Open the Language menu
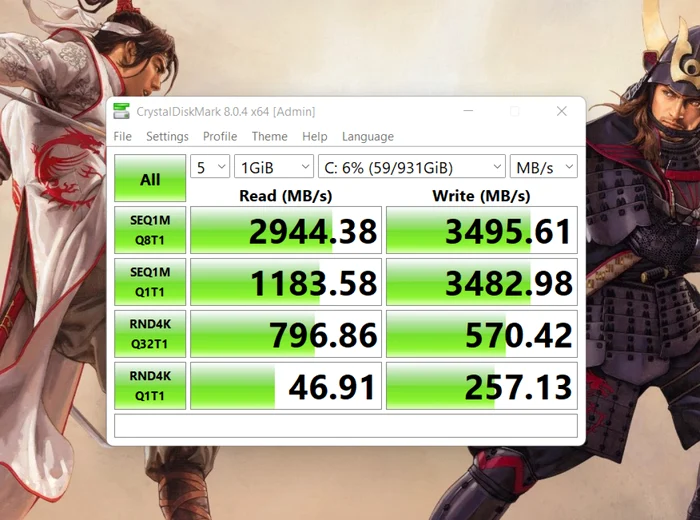Screen dimensions: 700x520 (x=368, y=136)
